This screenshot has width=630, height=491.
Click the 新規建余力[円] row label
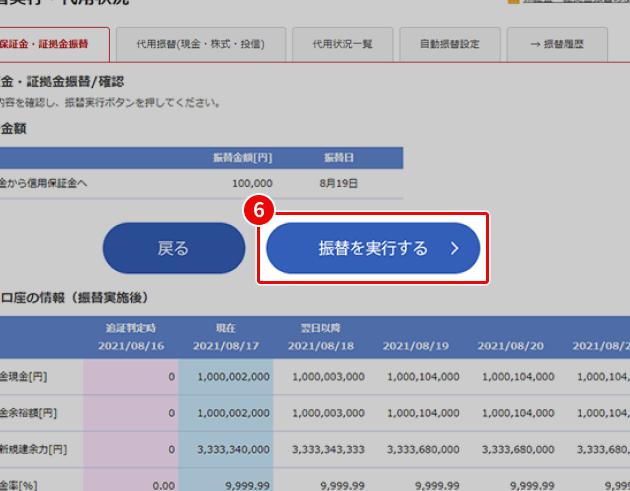(33, 449)
